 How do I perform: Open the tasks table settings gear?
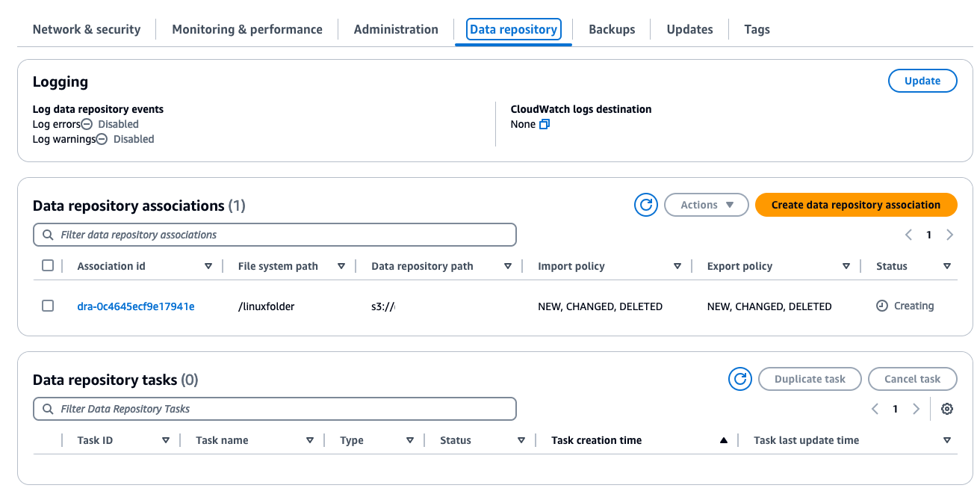[947, 409]
